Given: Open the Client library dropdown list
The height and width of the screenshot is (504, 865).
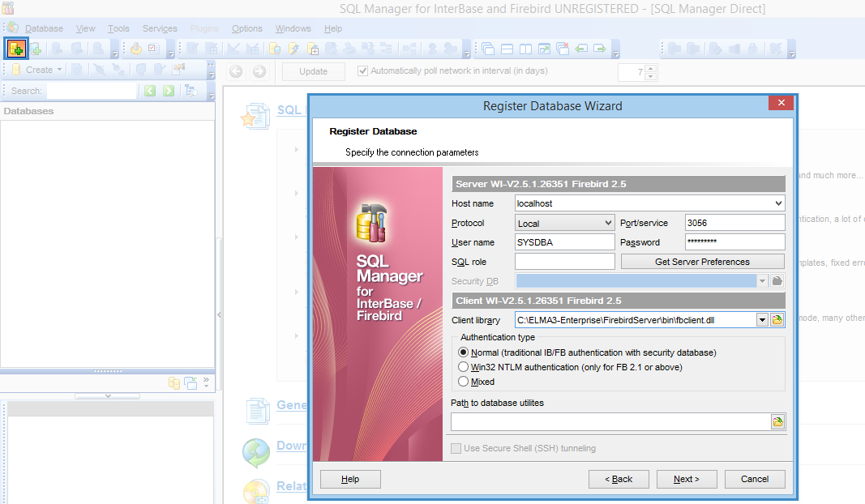Looking at the screenshot, I should (x=762, y=320).
